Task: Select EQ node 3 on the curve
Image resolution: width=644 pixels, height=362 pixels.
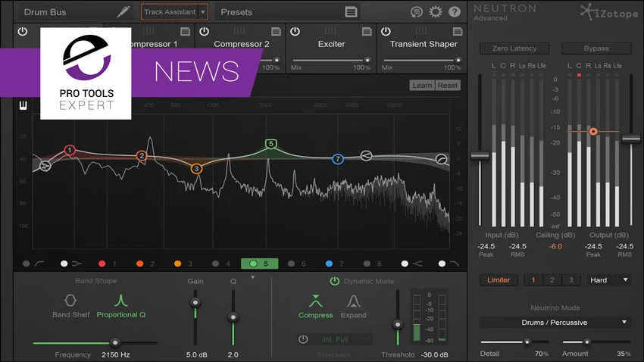Action: coord(196,168)
